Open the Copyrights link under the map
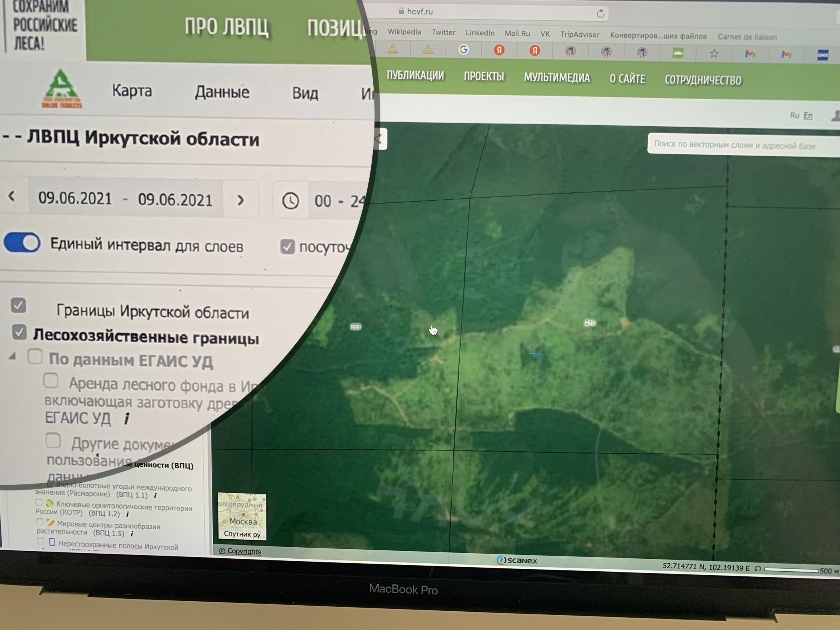The image size is (840, 630). pyautogui.click(x=240, y=551)
